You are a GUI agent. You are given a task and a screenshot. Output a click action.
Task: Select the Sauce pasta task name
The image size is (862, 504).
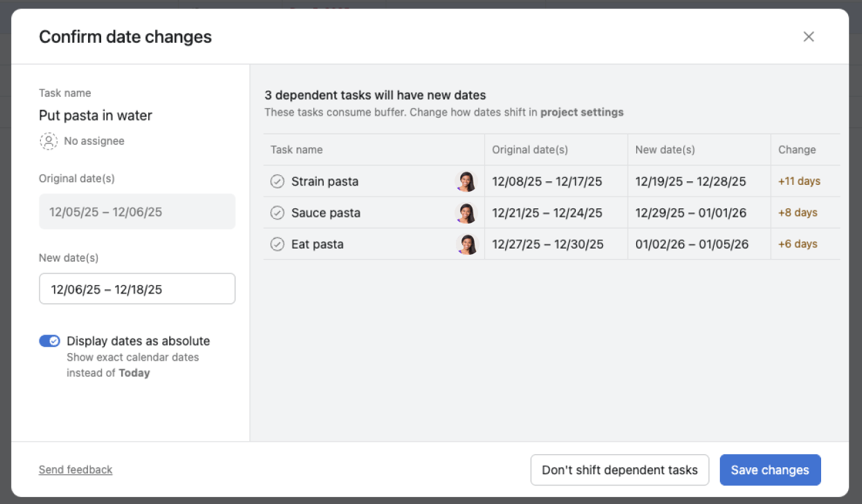[326, 213]
